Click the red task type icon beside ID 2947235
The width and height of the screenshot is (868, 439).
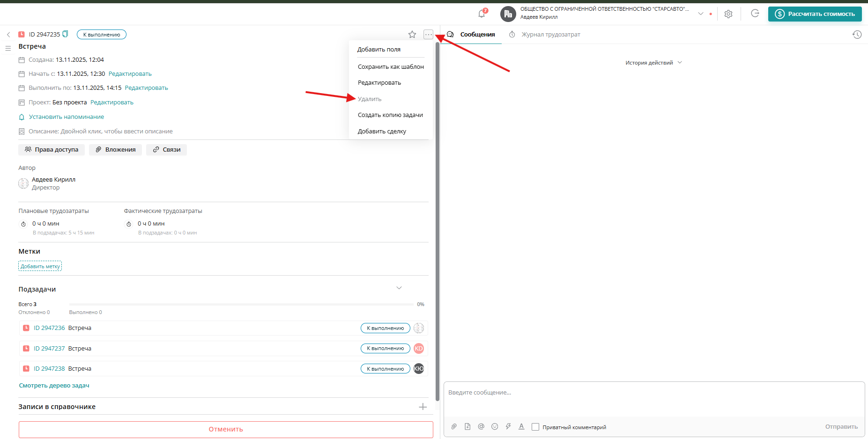tap(22, 34)
